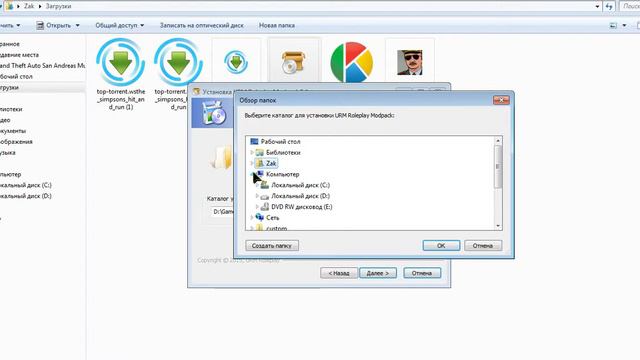Expand the Сеть node arrow

252,218
